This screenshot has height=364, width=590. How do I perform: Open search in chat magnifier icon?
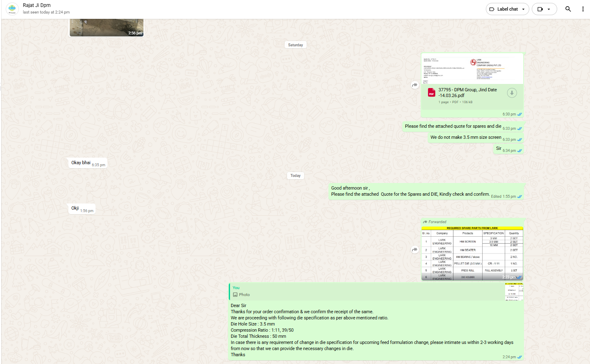click(x=568, y=9)
